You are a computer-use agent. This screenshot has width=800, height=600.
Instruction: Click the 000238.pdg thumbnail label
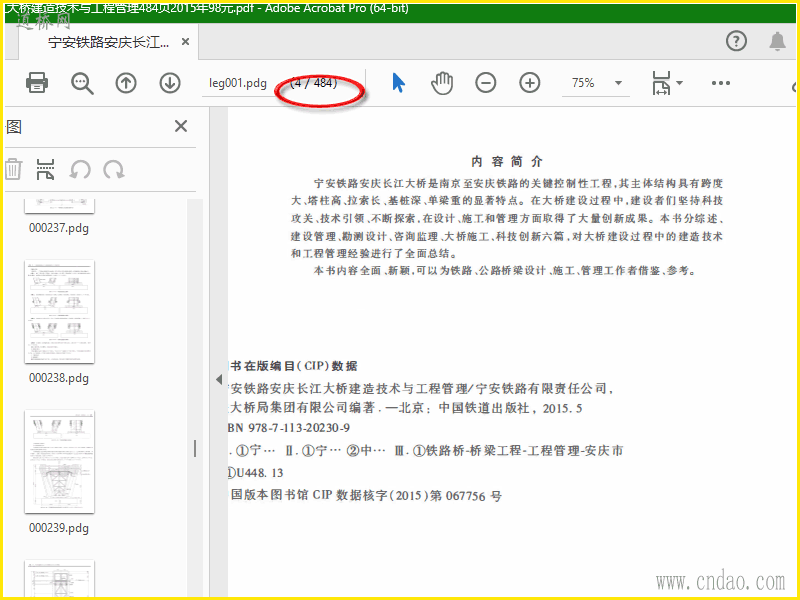tap(59, 378)
